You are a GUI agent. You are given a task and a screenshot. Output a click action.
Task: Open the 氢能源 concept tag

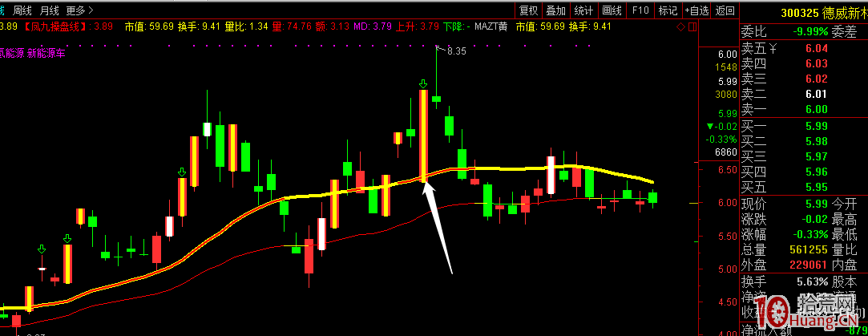click(11, 54)
